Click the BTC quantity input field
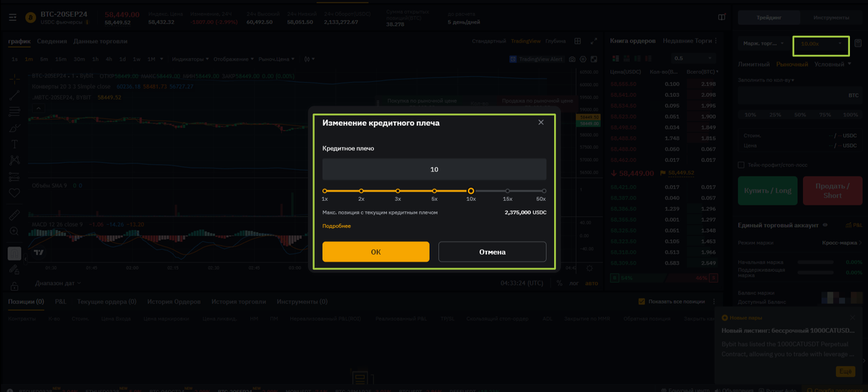Image resolution: width=868 pixels, height=392 pixels. (799, 95)
